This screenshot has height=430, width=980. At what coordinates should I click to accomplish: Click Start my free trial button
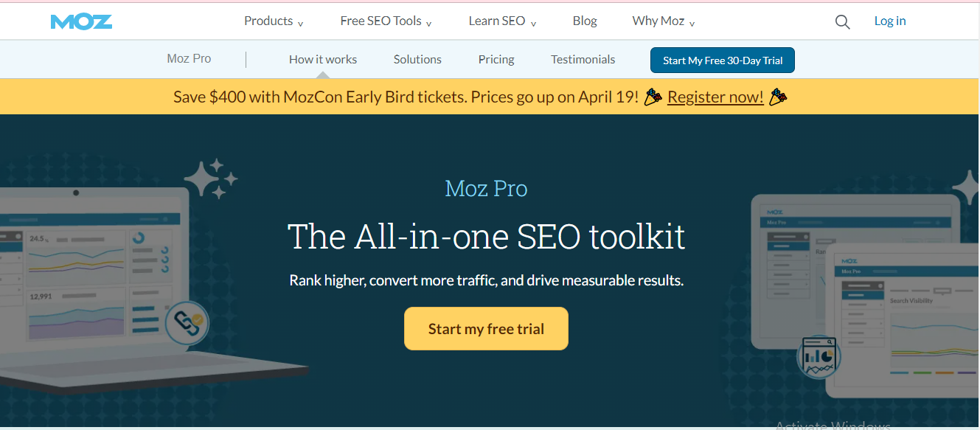tap(486, 328)
